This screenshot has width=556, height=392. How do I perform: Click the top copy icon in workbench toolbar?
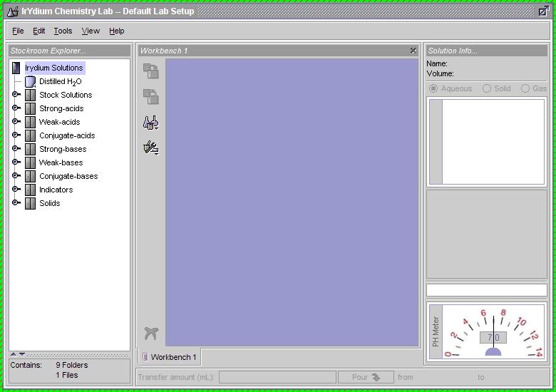coord(150,71)
